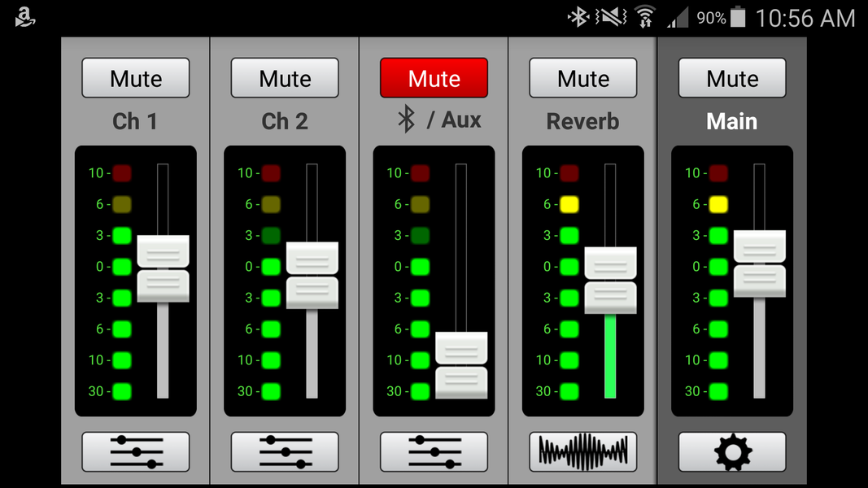The image size is (868, 488).
Task: Tap the Amazon notification icon
Action: point(25,17)
